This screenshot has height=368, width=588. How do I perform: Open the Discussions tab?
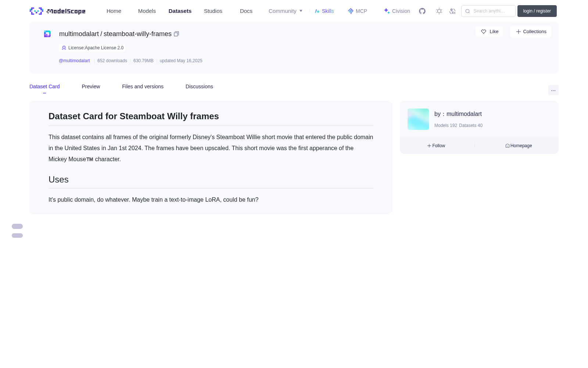click(199, 86)
